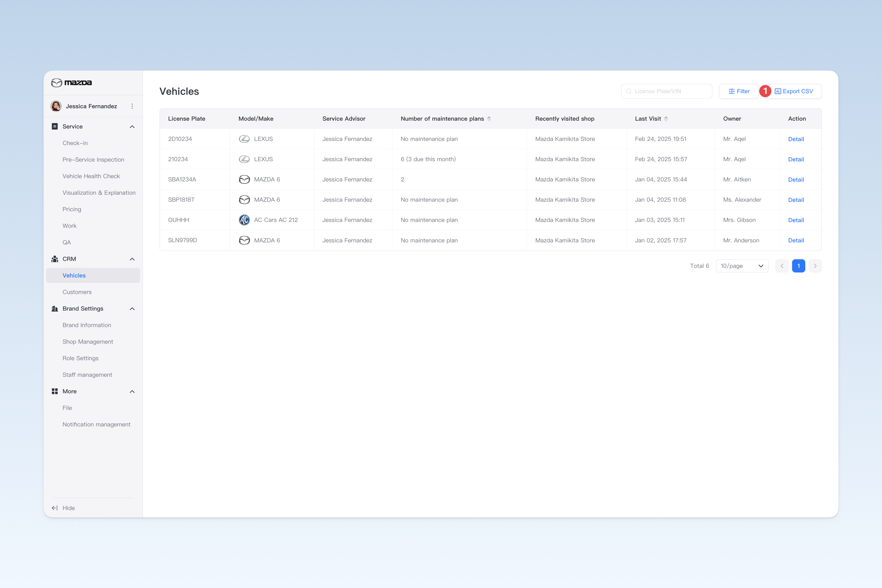
Task: Go to the Customers page
Action: [x=77, y=292]
